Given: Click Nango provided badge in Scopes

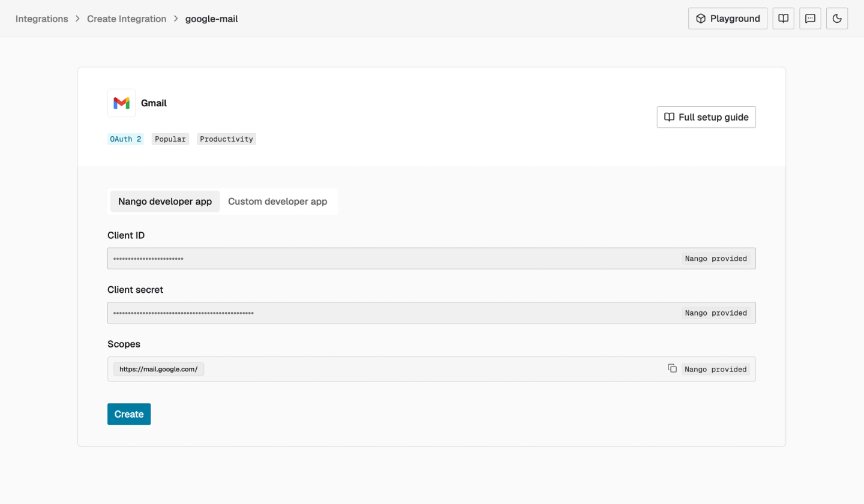Looking at the screenshot, I should (x=716, y=369).
